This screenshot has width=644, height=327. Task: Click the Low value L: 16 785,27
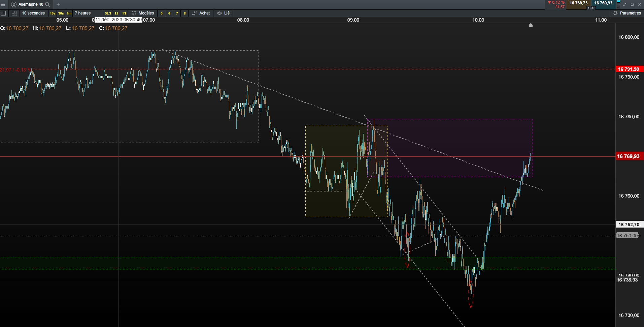tap(80, 28)
